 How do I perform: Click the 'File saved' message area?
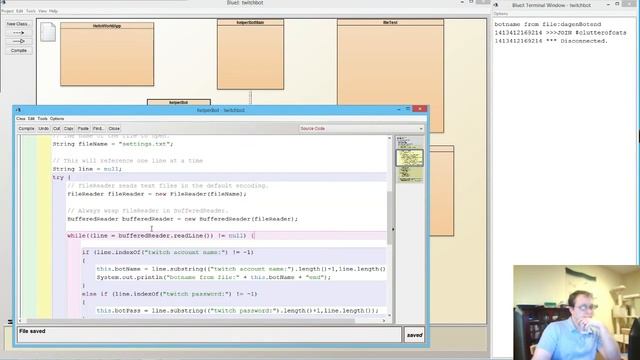[x=209, y=335]
